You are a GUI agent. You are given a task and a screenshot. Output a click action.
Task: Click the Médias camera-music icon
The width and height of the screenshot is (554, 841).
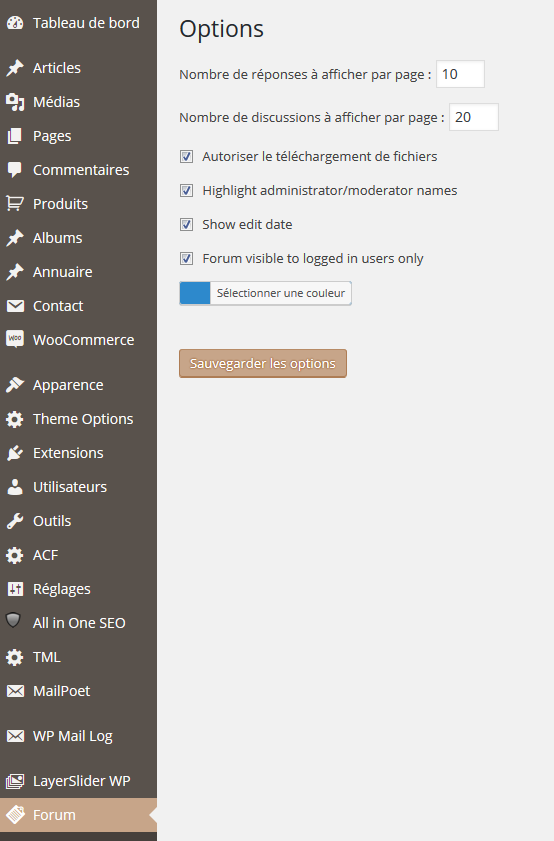tap(15, 102)
